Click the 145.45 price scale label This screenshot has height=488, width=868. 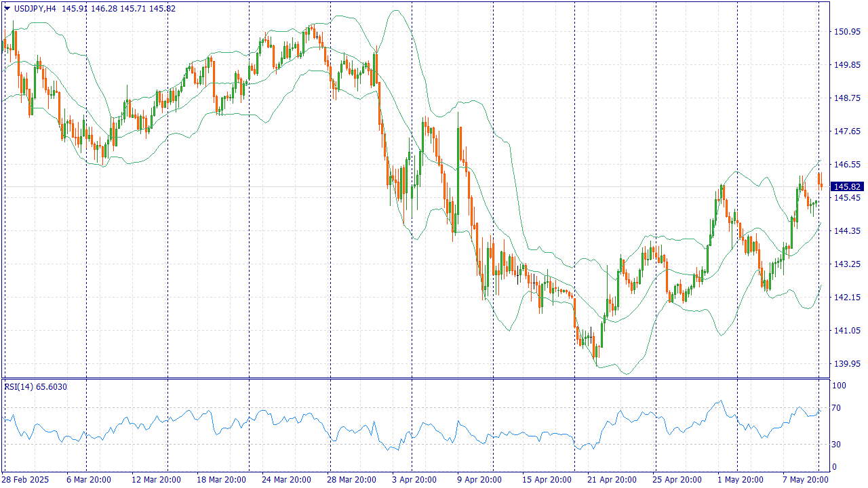848,198
